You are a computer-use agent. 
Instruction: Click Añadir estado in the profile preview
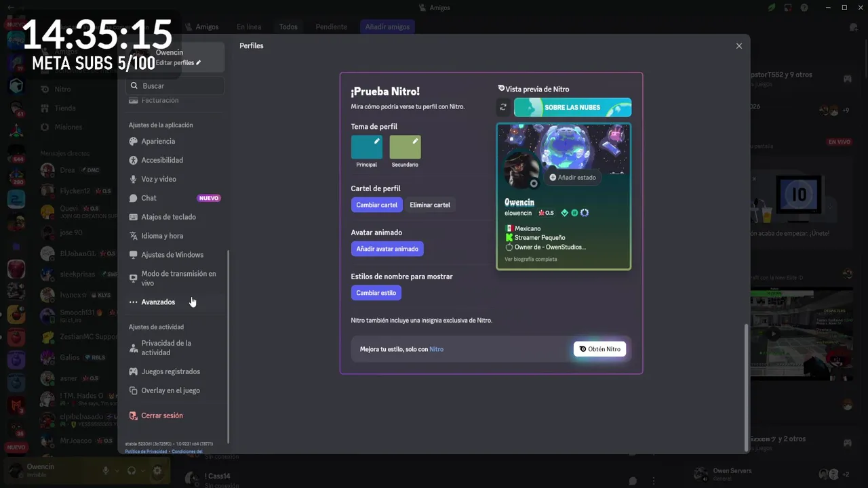(573, 178)
